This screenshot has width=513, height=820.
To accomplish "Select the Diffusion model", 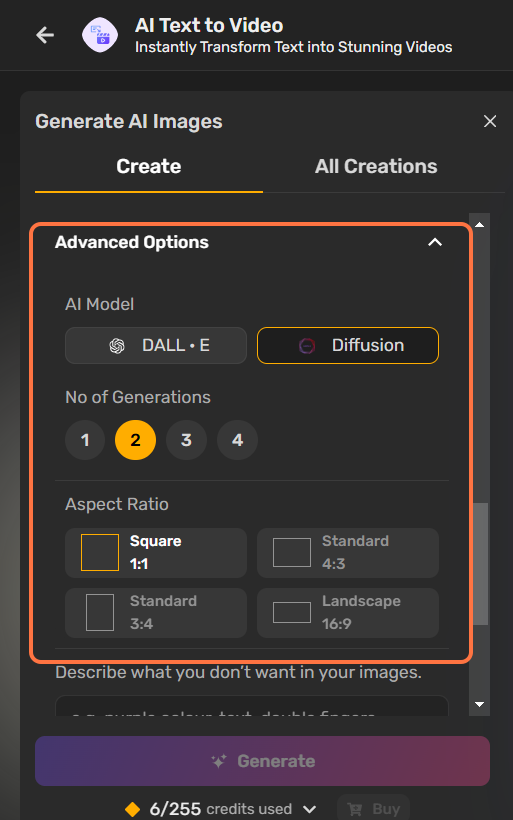I will [348, 345].
